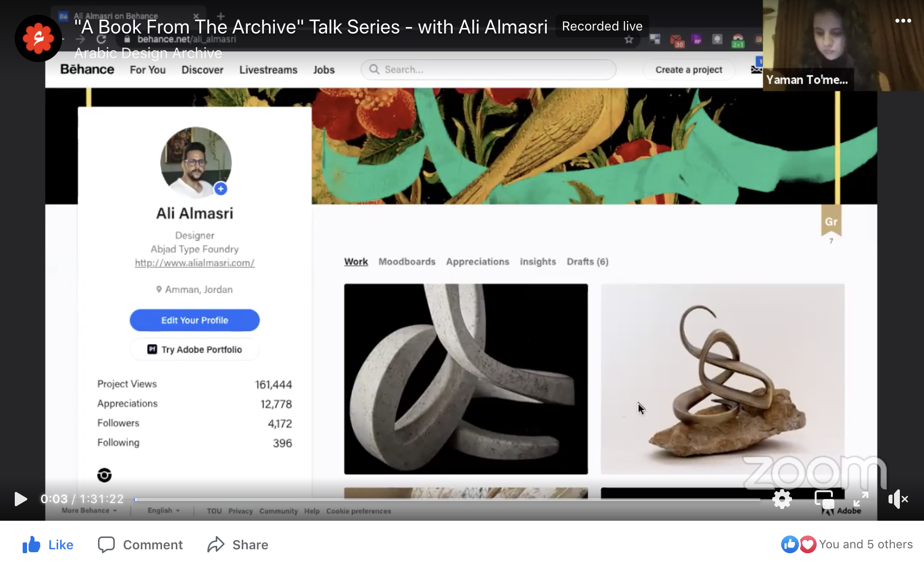Open a new browser tab with plus
Image resolution: width=924 pixels, height=567 pixels.
[x=221, y=16]
